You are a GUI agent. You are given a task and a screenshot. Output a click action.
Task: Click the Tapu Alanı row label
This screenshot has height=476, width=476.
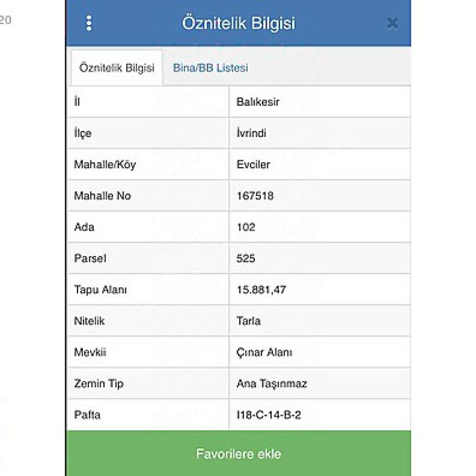point(100,289)
